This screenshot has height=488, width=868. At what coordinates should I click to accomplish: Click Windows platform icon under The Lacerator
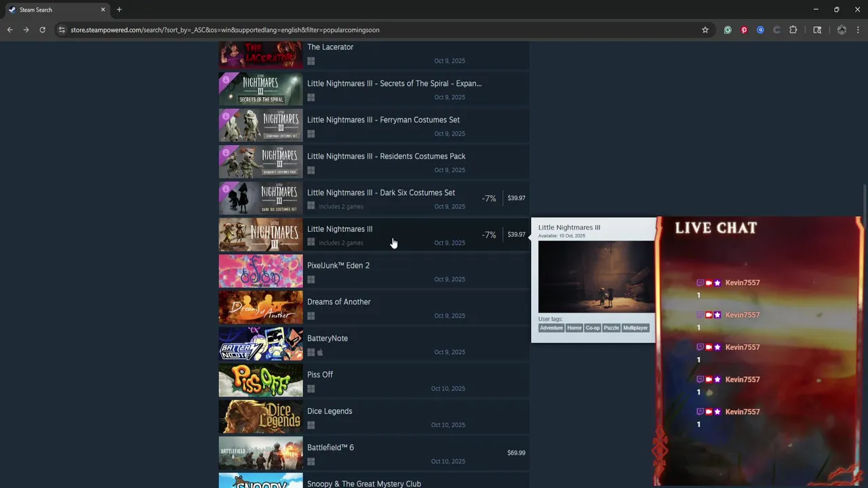coord(311,61)
